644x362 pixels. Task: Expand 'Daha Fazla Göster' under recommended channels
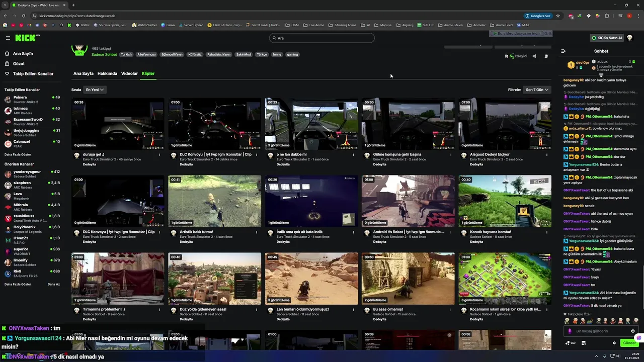(x=18, y=284)
